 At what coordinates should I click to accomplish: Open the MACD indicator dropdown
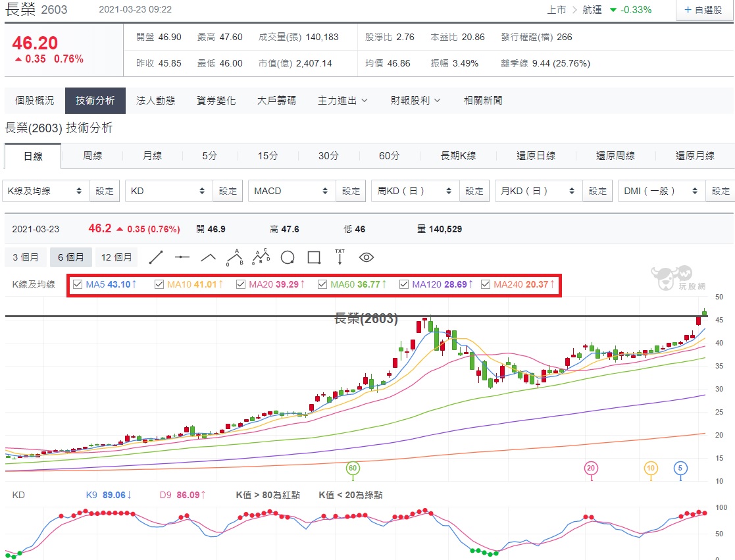pos(292,191)
